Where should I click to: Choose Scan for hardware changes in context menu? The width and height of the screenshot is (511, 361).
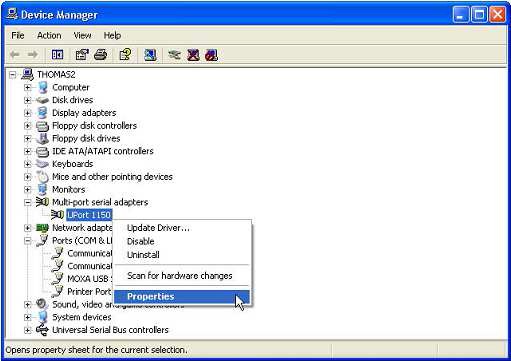(182, 276)
